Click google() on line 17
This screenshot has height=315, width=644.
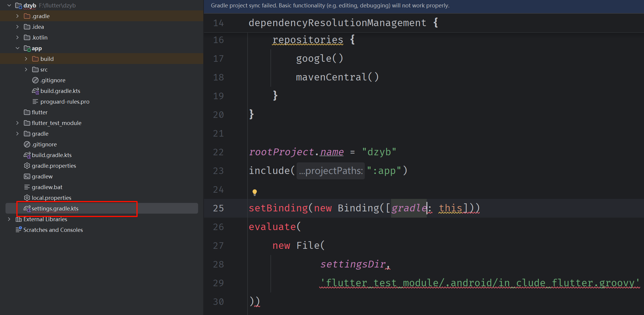(320, 58)
